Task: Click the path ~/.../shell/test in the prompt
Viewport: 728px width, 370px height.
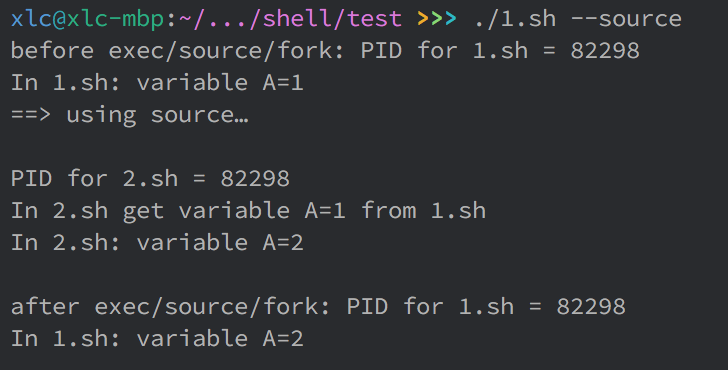Action: tap(290, 19)
